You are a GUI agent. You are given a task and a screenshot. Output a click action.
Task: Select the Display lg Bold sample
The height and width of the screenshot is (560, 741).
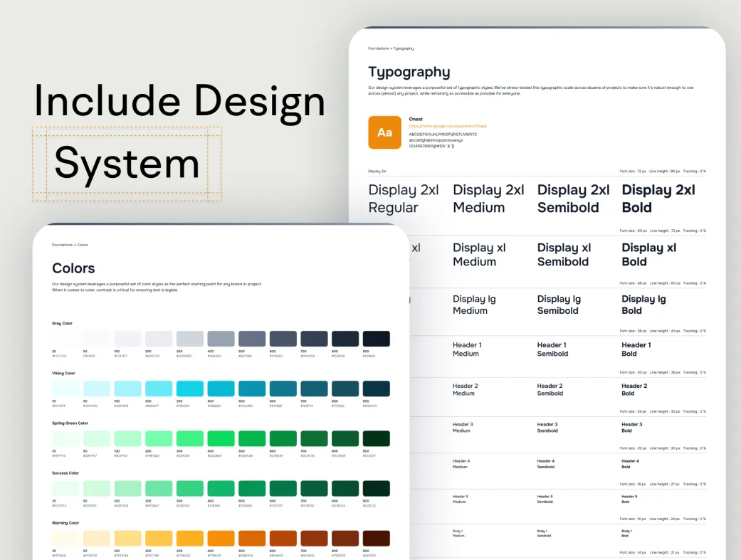coord(643,305)
